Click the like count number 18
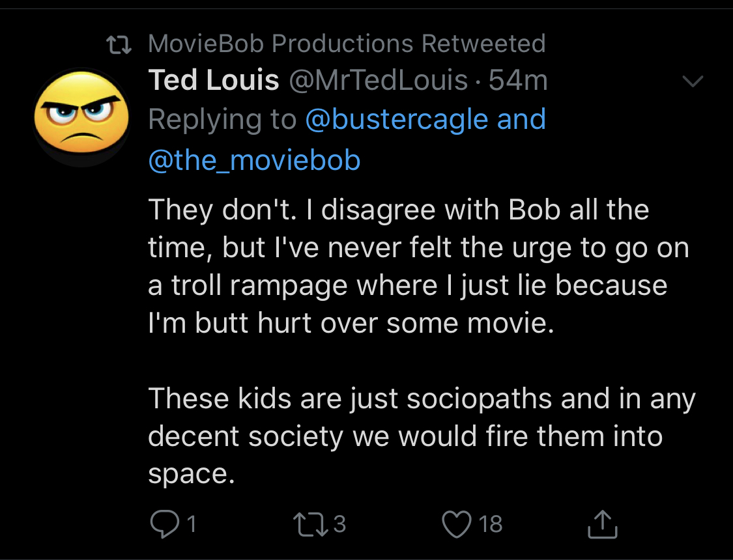The image size is (733, 560). pos(491,524)
